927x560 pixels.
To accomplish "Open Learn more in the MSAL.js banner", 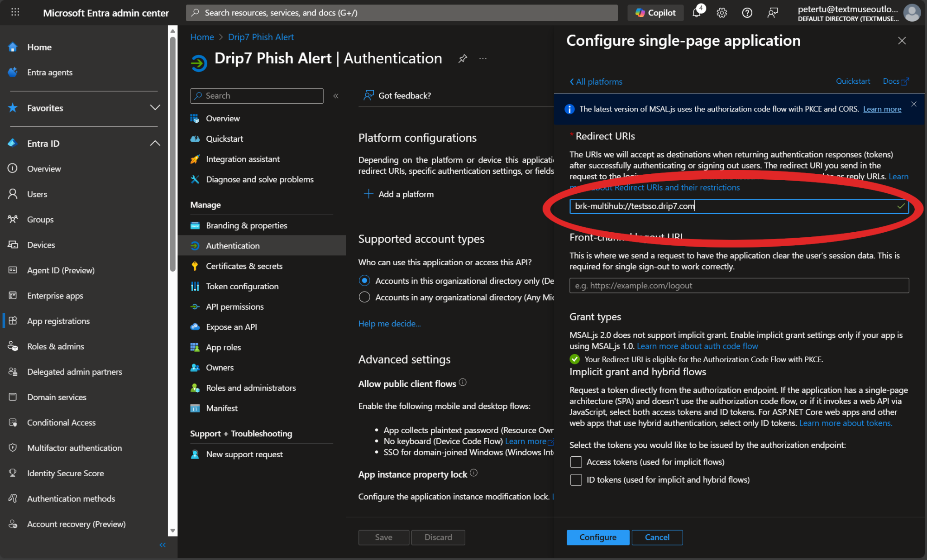I will pos(882,109).
